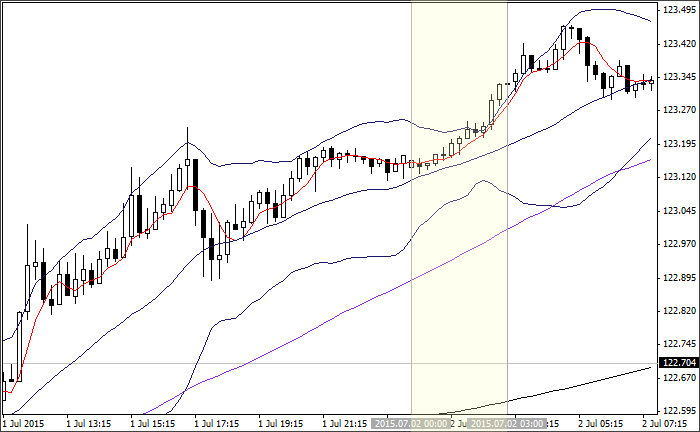This screenshot has height=432, width=700.
Task: Select the 2015.07.02 03:00 period marker
Action: pyautogui.click(x=507, y=423)
